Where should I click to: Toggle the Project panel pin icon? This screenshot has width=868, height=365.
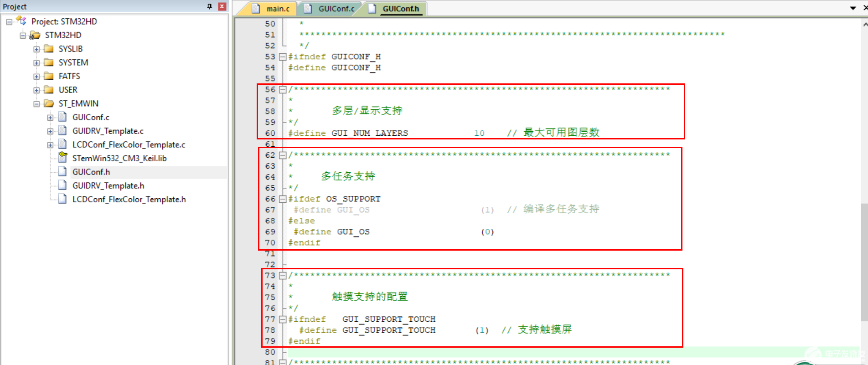pos(209,6)
